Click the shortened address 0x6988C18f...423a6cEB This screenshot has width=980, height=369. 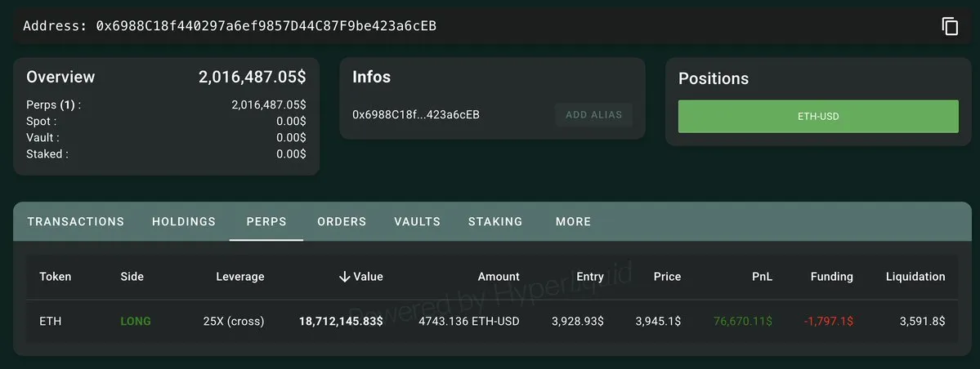[416, 115]
